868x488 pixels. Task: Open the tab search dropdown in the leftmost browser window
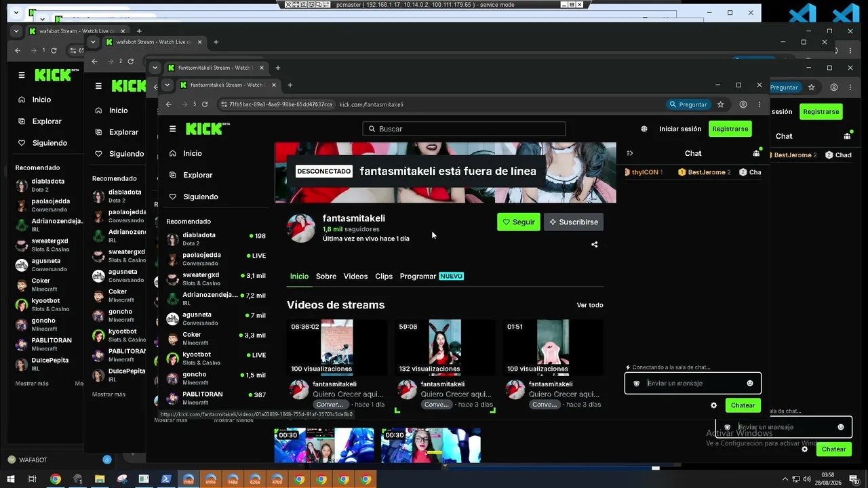16,31
